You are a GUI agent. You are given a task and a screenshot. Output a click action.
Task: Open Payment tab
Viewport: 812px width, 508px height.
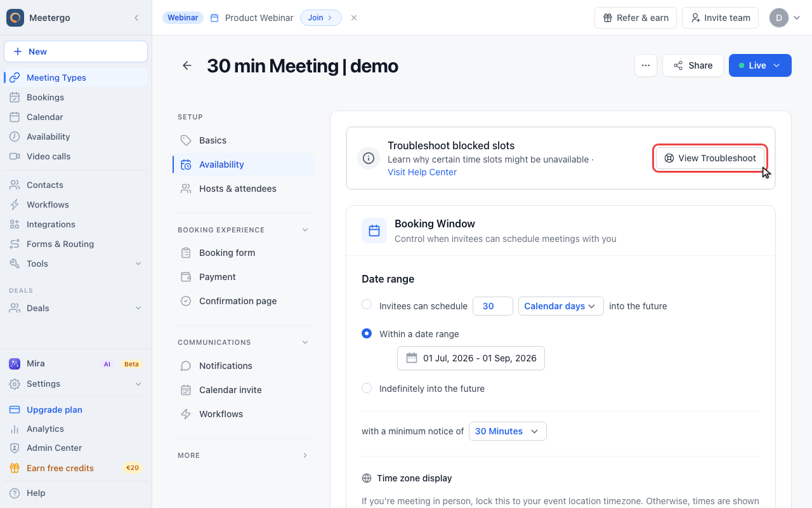pos(244,277)
